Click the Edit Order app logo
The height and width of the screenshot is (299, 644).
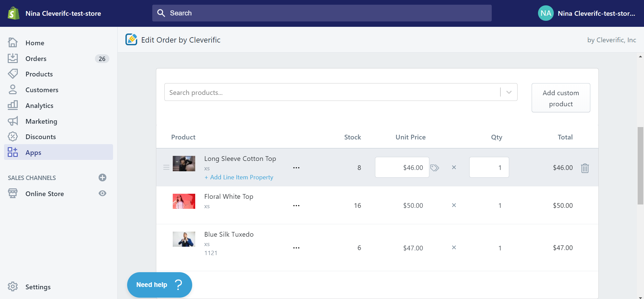tap(131, 40)
